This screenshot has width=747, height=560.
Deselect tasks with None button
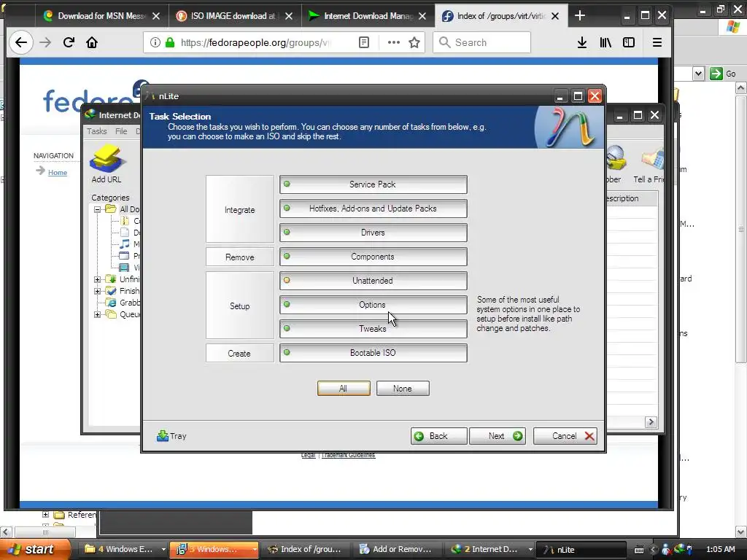point(403,389)
